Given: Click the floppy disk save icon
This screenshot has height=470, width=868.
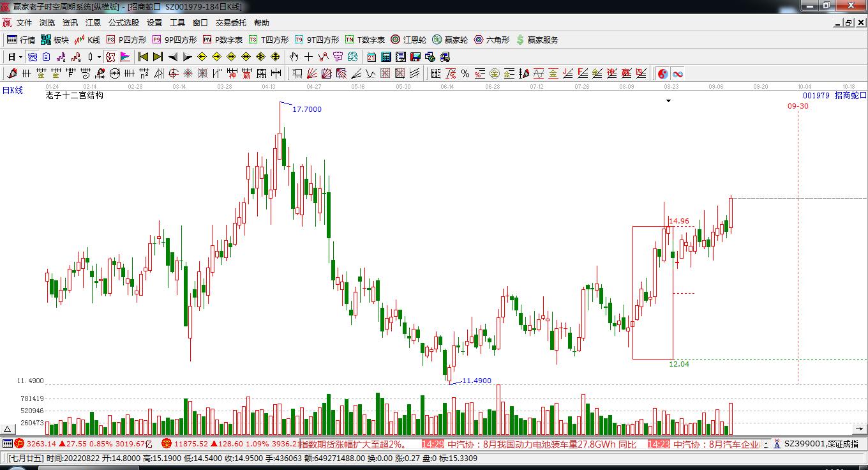Looking at the screenshot, I should 415,57.
